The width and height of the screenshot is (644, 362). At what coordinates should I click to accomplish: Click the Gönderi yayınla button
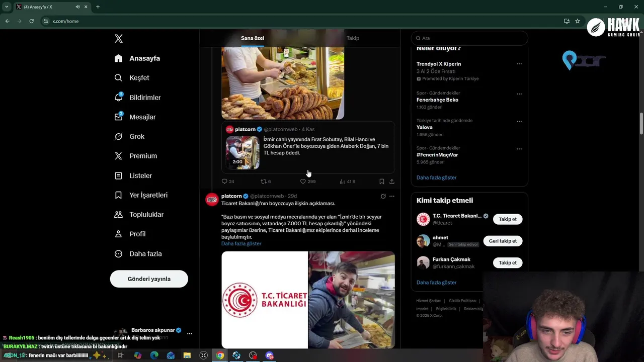pos(149,279)
